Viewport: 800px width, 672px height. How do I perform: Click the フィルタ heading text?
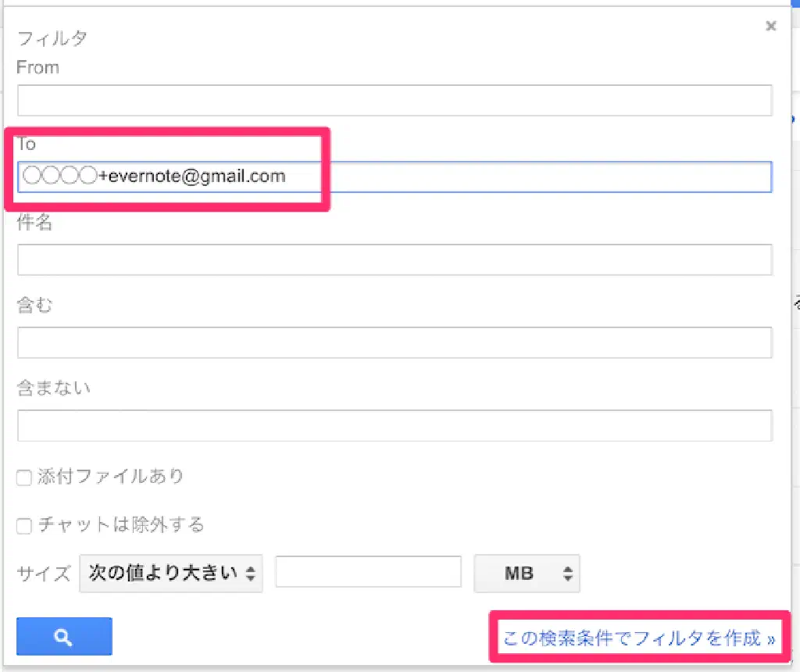click(52, 38)
